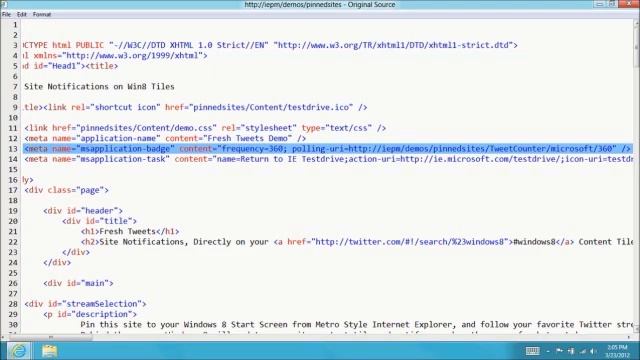Viewport: 640px width, 360px height.
Task: Click the vertical scrollbar up arrow
Action: [x=637, y=23]
